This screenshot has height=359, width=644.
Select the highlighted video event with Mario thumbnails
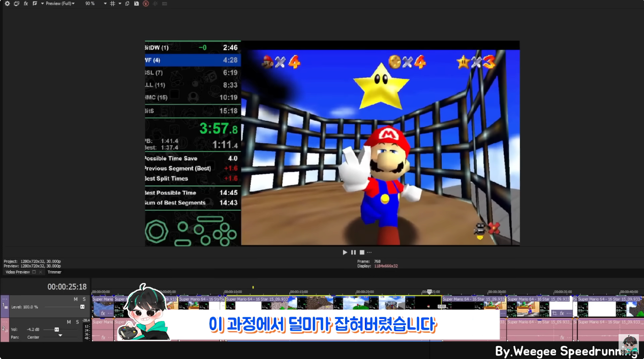click(x=333, y=303)
